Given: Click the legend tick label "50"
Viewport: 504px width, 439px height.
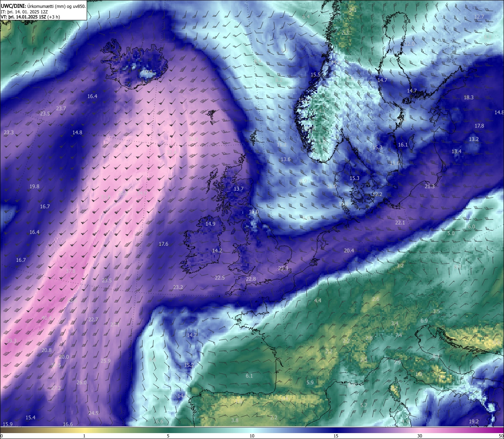Looking at the screenshot, I should (501, 436).
